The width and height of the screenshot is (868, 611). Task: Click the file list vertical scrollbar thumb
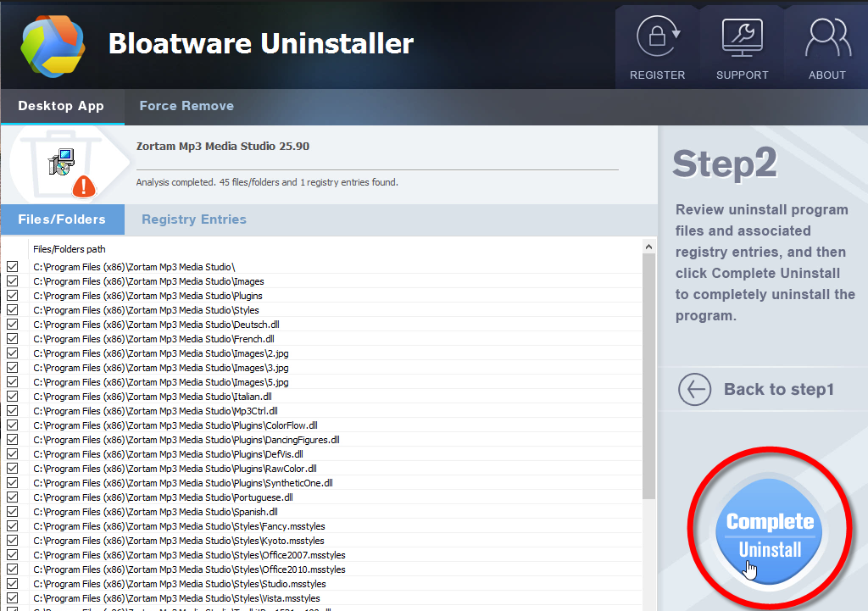pos(648,376)
